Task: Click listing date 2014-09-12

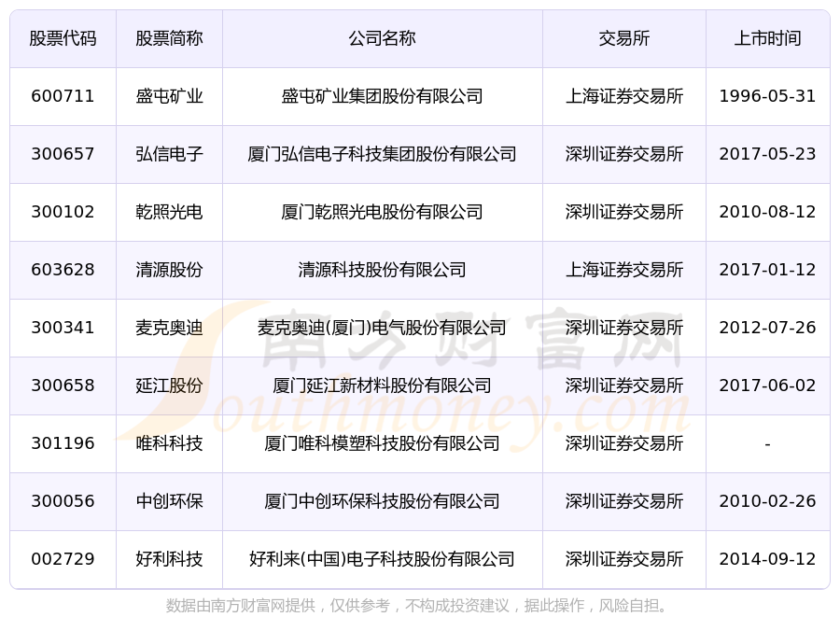Action: pyautogui.click(x=768, y=559)
